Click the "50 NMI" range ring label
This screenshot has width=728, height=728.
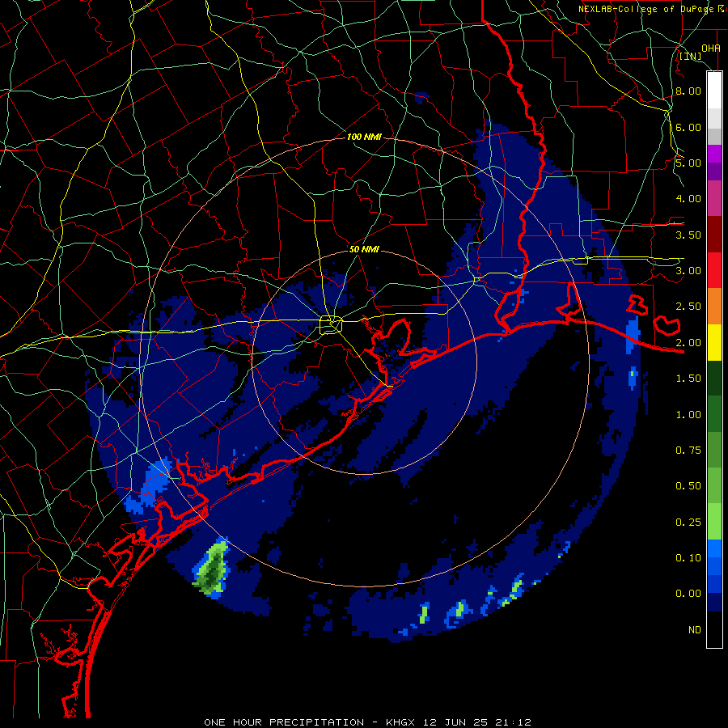[364, 249]
